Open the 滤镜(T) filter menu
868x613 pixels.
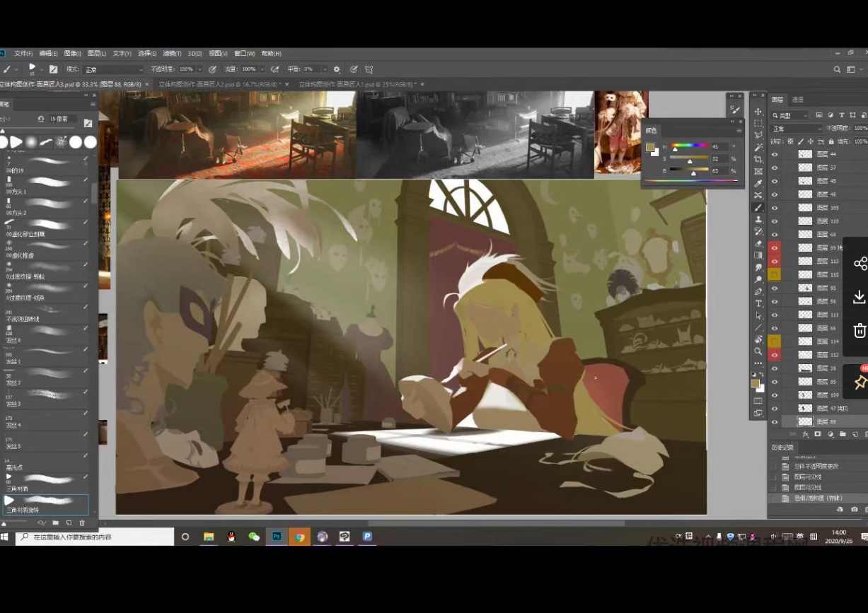(x=172, y=54)
